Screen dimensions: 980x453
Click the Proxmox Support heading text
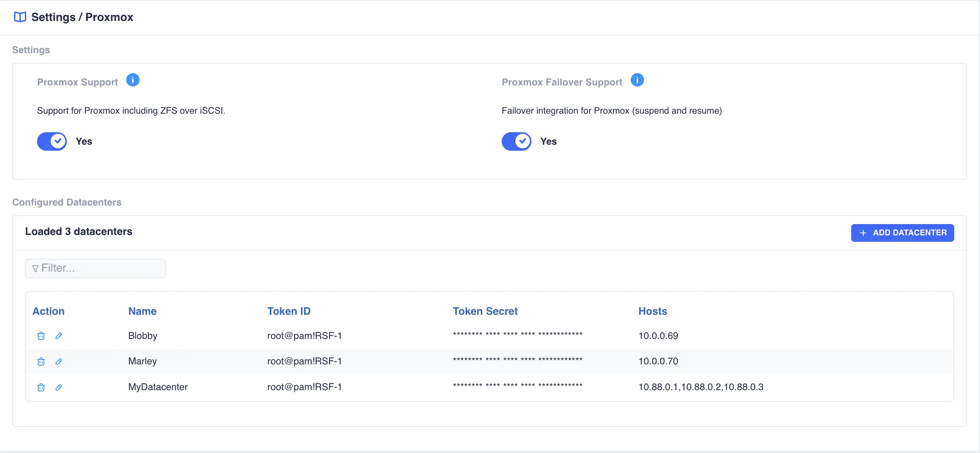pos(77,82)
